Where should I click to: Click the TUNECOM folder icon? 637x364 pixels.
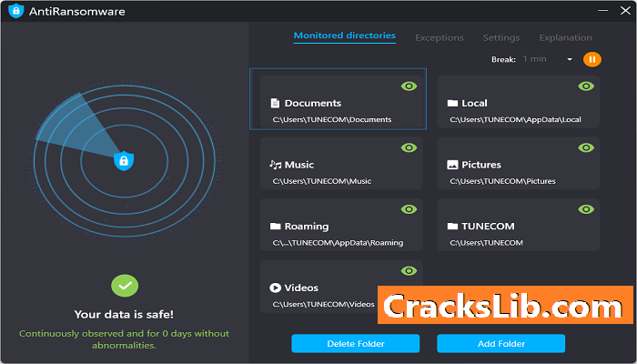452,227
